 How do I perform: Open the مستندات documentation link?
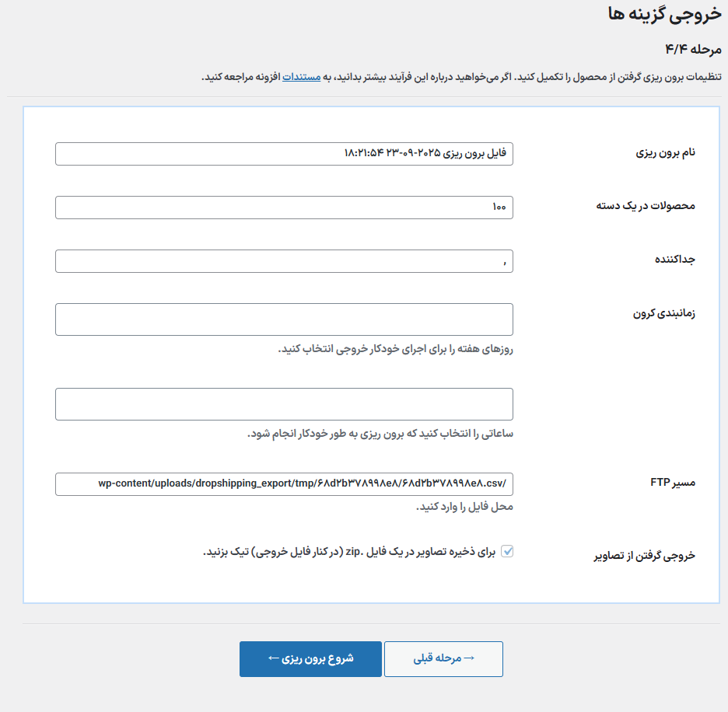point(300,77)
